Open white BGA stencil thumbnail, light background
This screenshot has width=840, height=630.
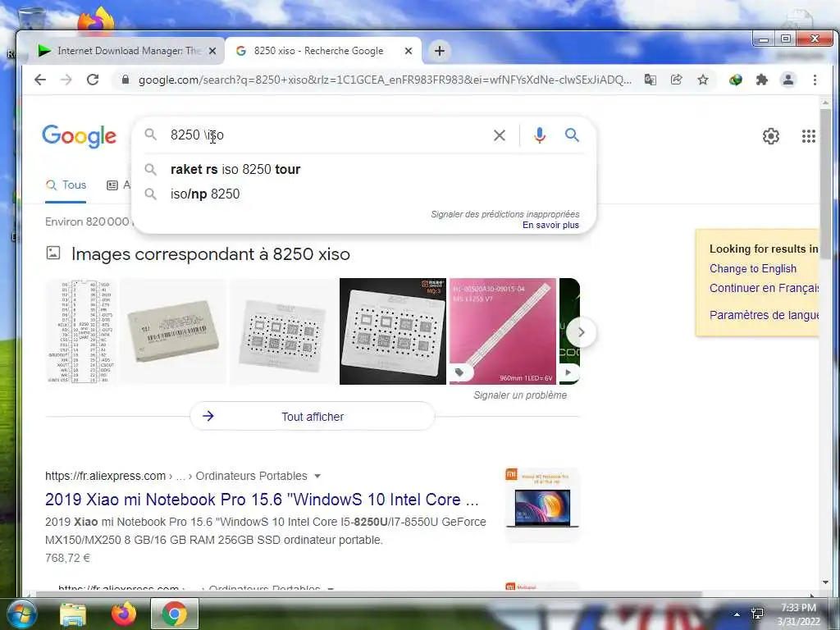click(x=282, y=331)
